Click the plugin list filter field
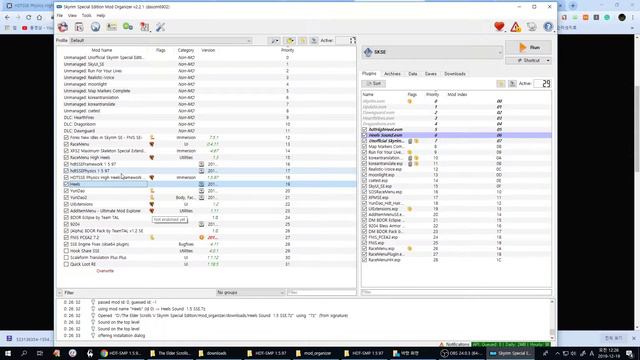 point(456,293)
